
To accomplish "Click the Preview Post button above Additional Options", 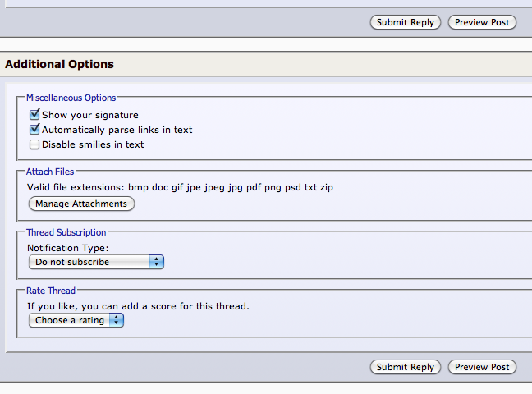I will point(482,22).
